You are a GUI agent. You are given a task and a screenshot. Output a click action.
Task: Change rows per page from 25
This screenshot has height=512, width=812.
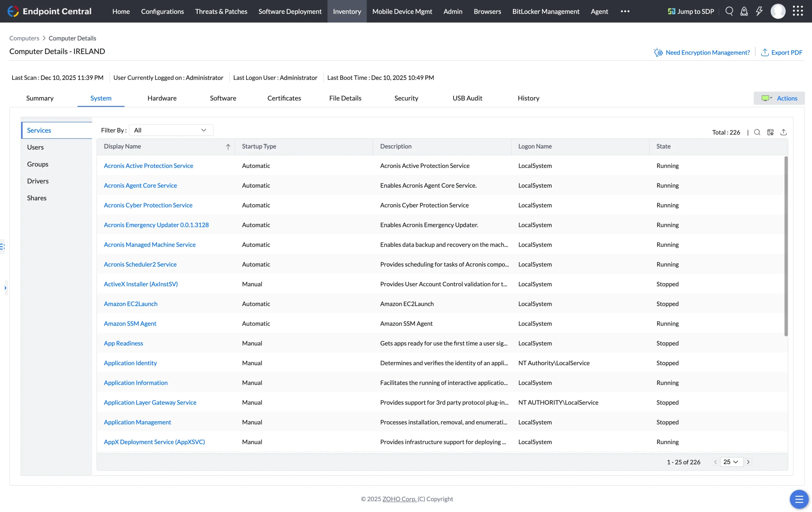point(731,462)
